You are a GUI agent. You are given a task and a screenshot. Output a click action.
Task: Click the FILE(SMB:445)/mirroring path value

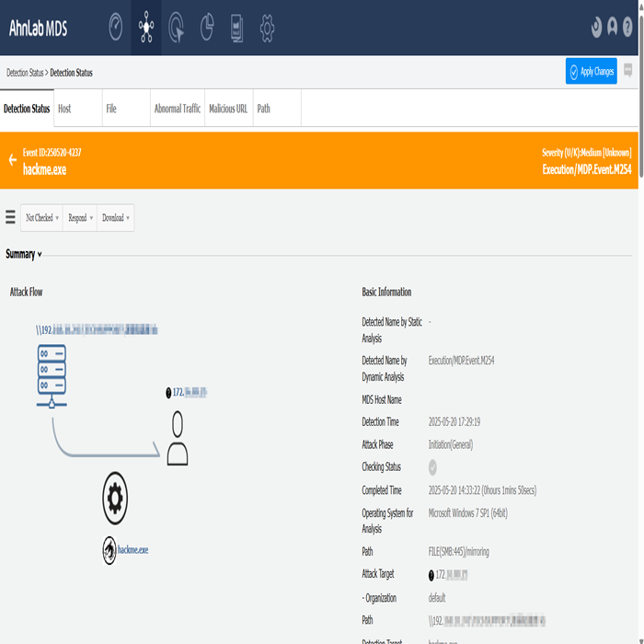tap(459, 552)
